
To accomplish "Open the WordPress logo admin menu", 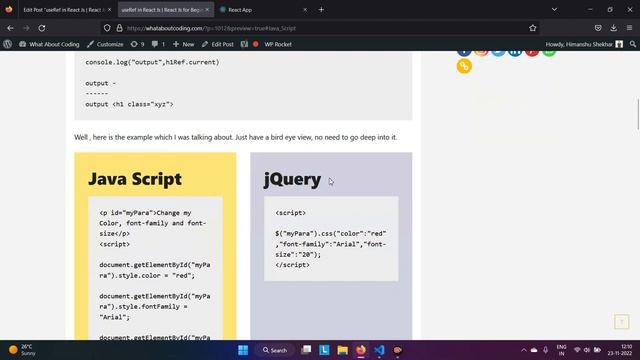I will click(7, 44).
